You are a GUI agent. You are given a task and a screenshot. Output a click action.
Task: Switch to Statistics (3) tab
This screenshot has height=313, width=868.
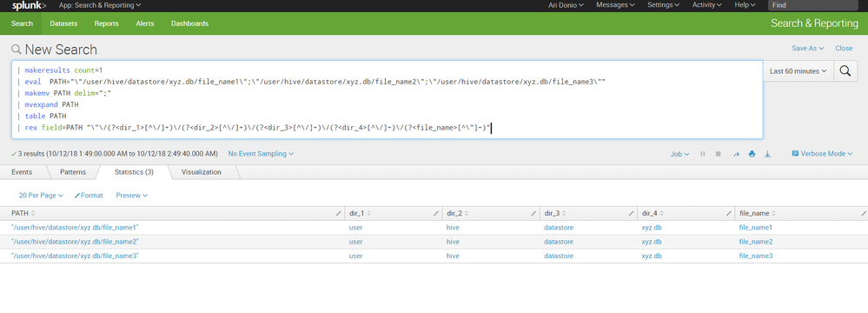pos(134,172)
